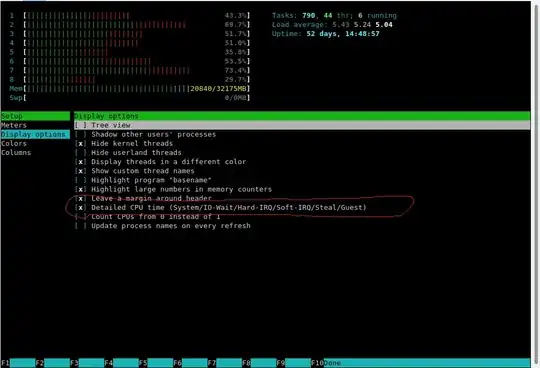Click the Uptime 52 days readout
Screen dimensions: 540x368
tap(325, 34)
